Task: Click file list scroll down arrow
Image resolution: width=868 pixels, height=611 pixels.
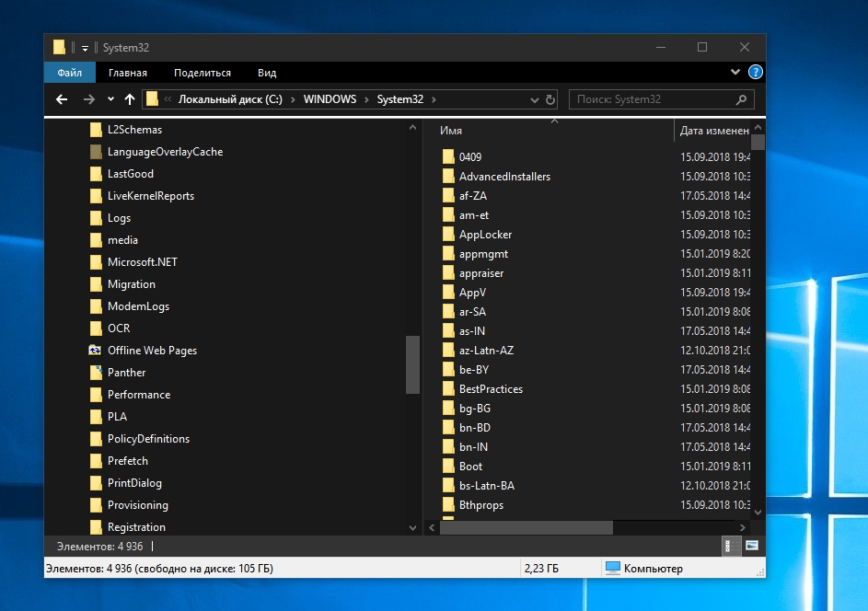Action: click(x=758, y=513)
